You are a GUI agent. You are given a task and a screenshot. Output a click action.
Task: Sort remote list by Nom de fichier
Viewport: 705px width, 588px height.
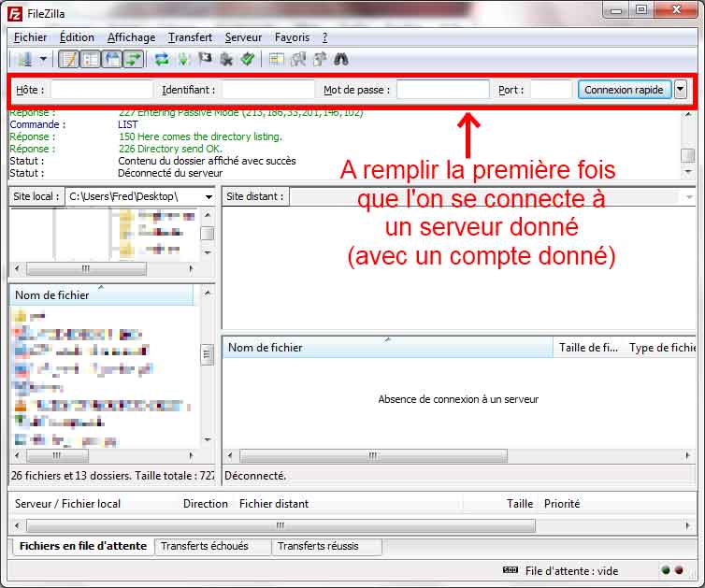point(387,348)
